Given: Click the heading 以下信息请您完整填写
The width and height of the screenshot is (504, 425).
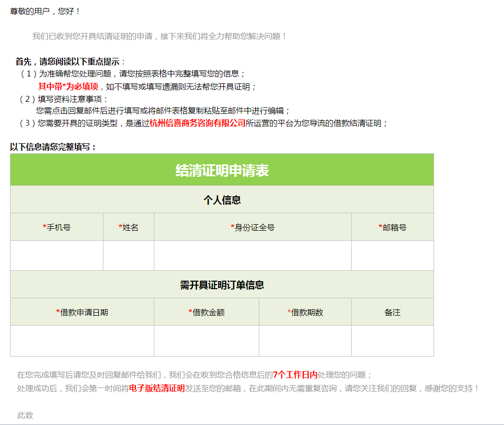Looking at the screenshot, I should click(53, 147).
